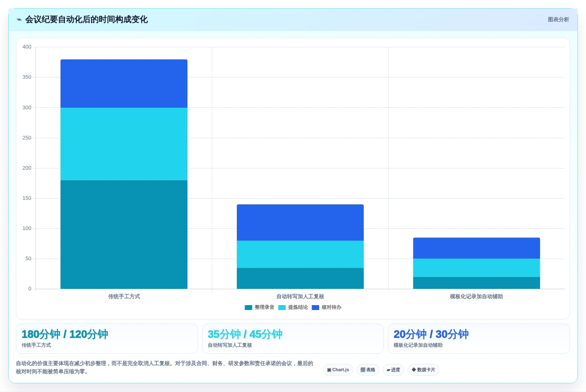This screenshot has width=586, height=392.
Task: Toggle the 提炼结论 legend swatch
Action: (282, 308)
